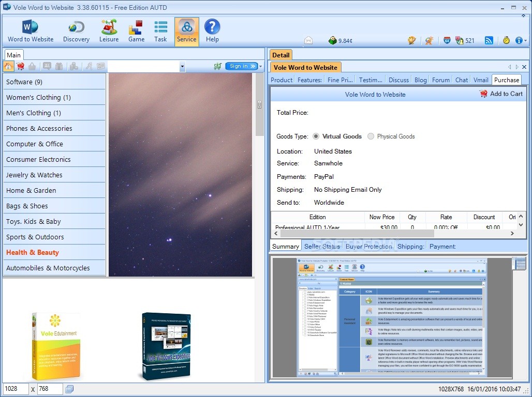Click the copy size icon in status bar
Screen dimensions: 532x397
coord(69,389)
